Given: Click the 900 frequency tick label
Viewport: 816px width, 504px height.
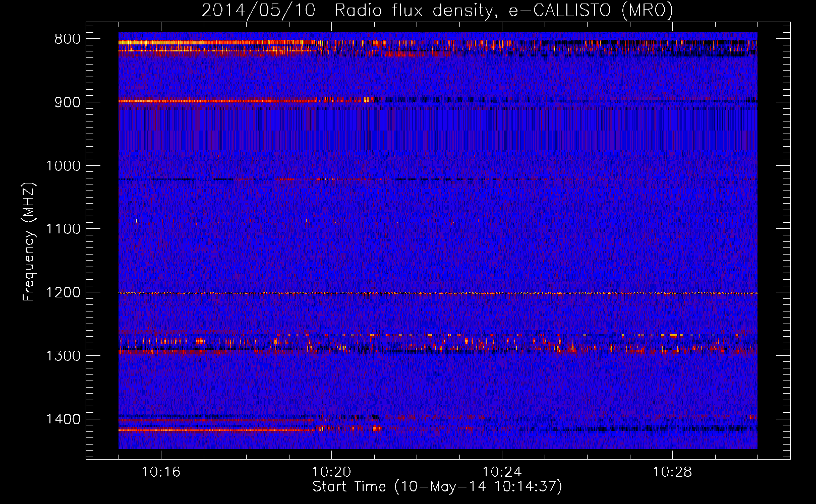Looking at the screenshot, I should point(68,102).
